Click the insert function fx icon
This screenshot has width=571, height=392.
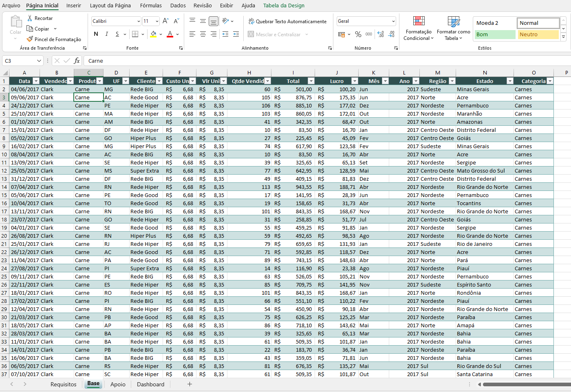77,61
